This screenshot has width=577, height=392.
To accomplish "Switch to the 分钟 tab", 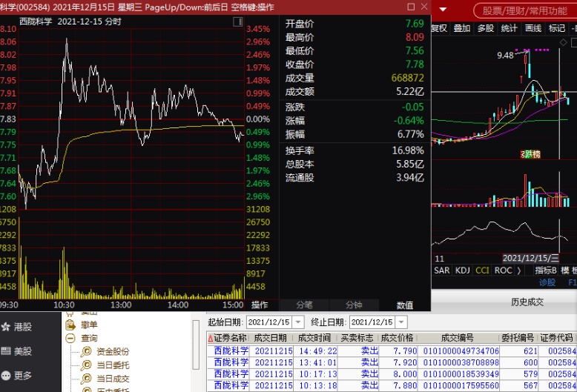I will [x=354, y=305].
